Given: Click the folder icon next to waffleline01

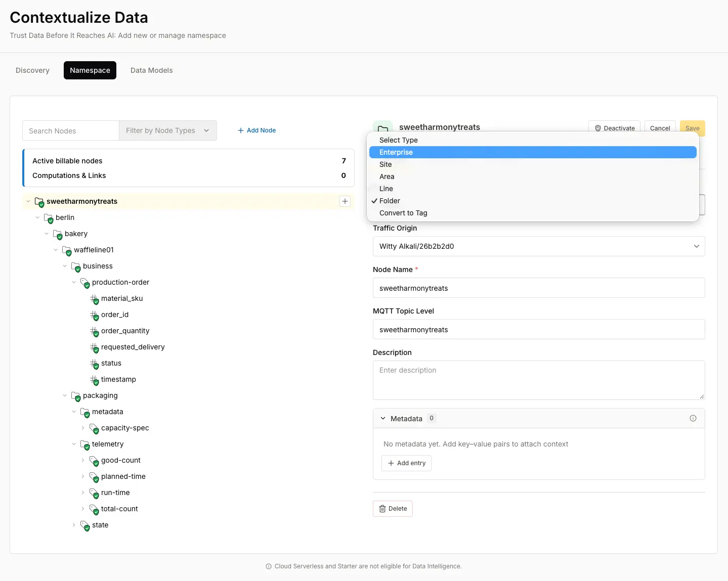Looking at the screenshot, I should click(x=66, y=250).
